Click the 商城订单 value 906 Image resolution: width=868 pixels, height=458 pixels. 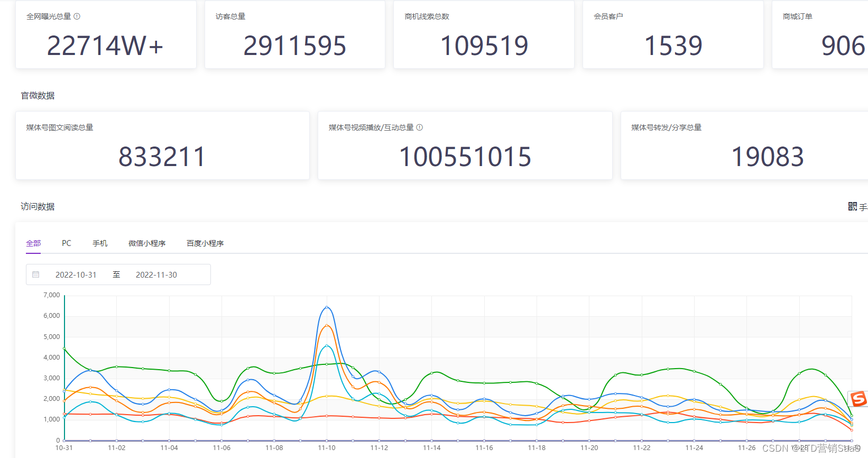coord(844,45)
